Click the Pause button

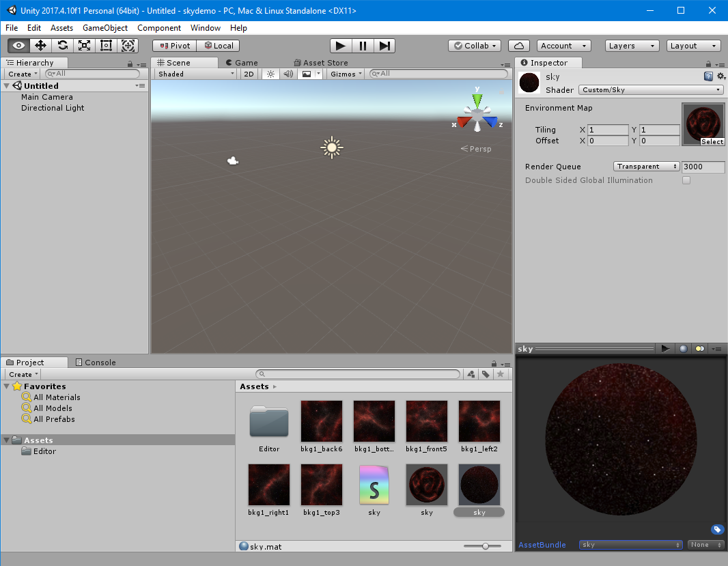pyautogui.click(x=363, y=46)
